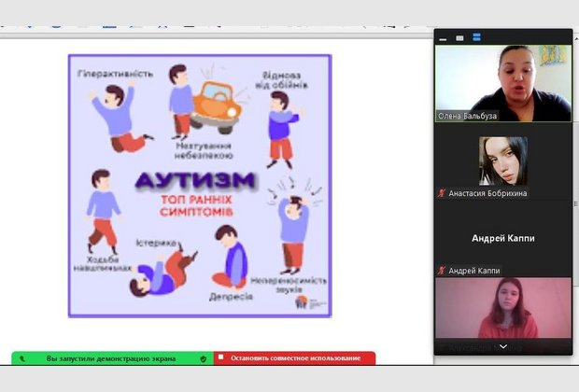Click the Депресія figure on the infographic
Viewport: 579px width, 392px height.
point(228,258)
